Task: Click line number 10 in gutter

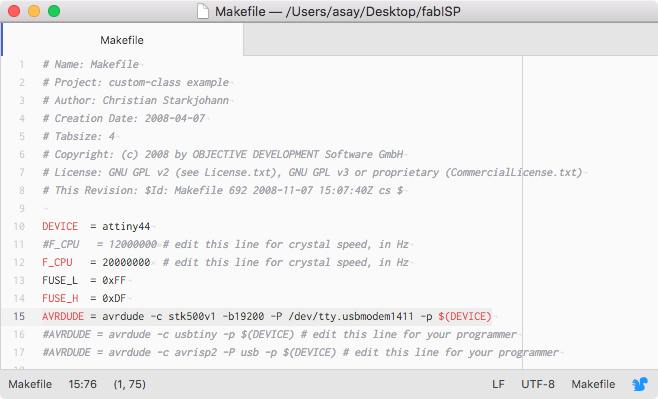Action: click(x=19, y=227)
